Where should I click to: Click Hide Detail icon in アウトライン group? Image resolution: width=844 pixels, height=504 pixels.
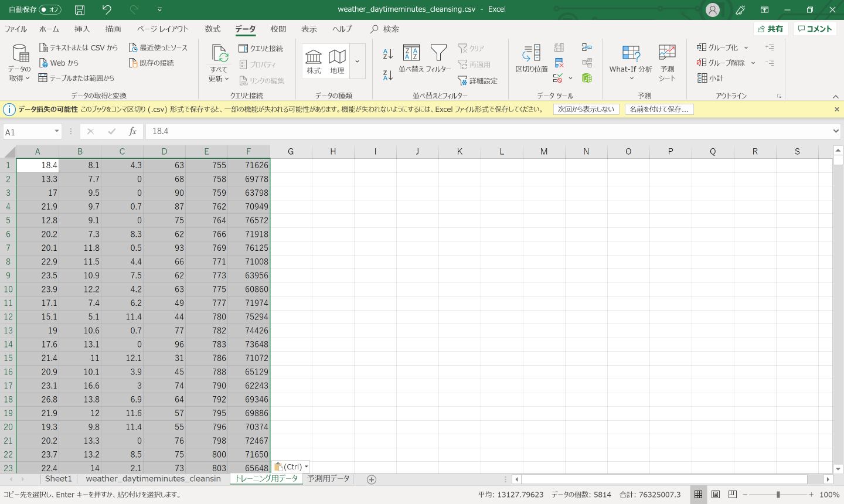tap(770, 63)
